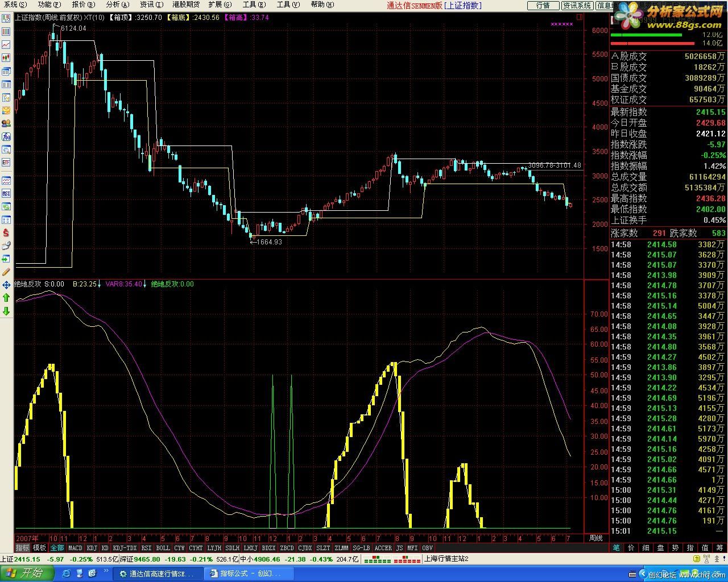The height and width of the screenshot is (582, 728).
Task: Select the ACCER indicator tab
Action: click(383, 548)
